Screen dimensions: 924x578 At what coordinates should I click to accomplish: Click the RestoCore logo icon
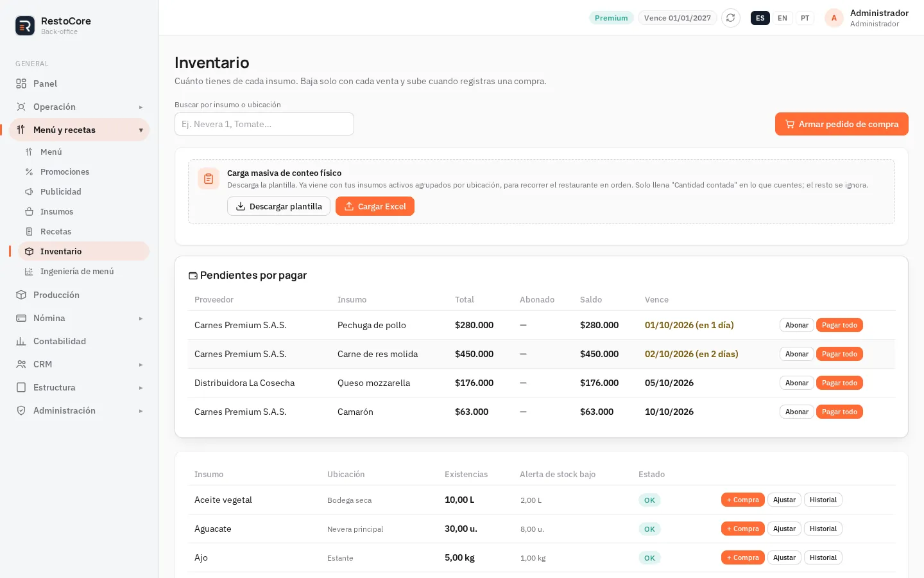[x=25, y=26]
